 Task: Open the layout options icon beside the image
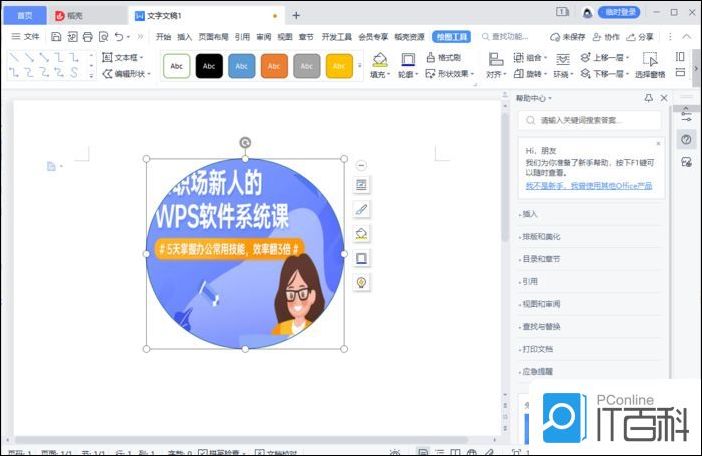pyautogui.click(x=361, y=185)
